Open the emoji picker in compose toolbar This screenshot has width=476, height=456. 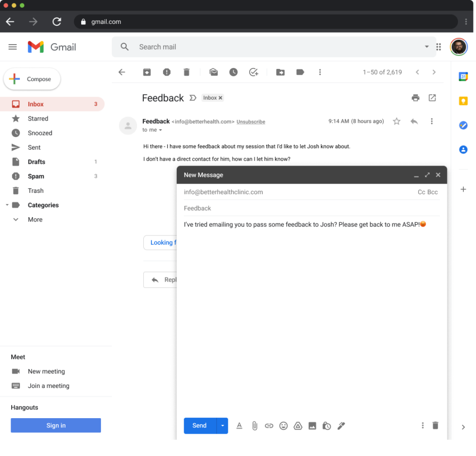coord(283,426)
